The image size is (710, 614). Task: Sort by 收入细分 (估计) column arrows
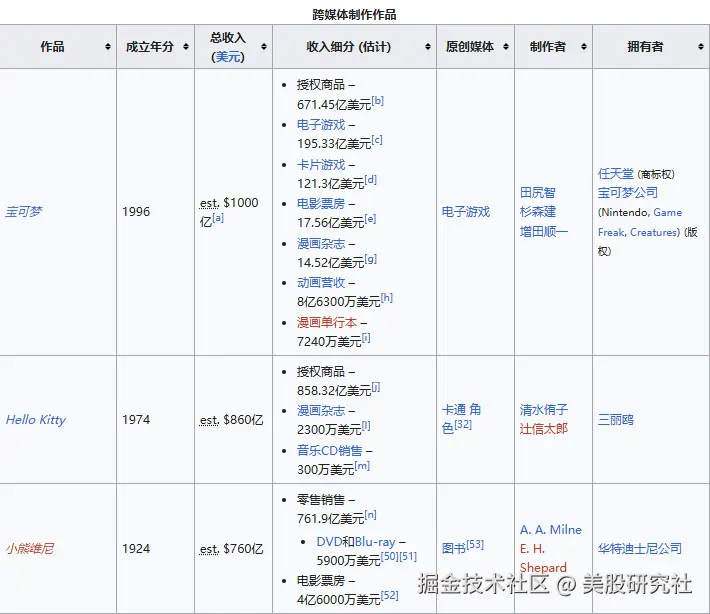[x=428, y=47]
